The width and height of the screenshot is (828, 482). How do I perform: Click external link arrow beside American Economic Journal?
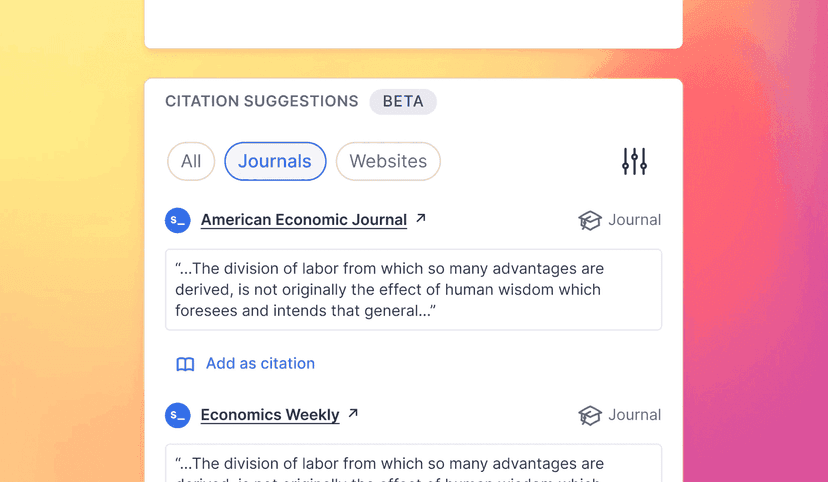point(421,218)
